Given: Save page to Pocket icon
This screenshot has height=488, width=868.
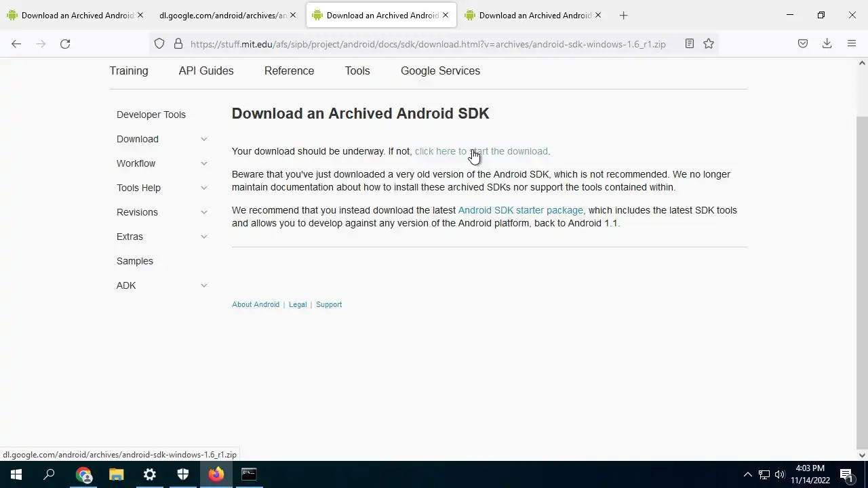Looking at the screenshot, I should 803,43.
